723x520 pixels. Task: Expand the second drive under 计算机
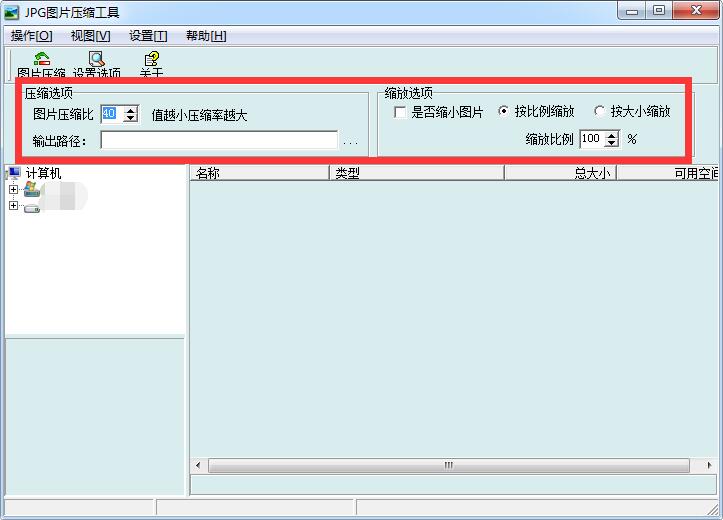point(13,206)
